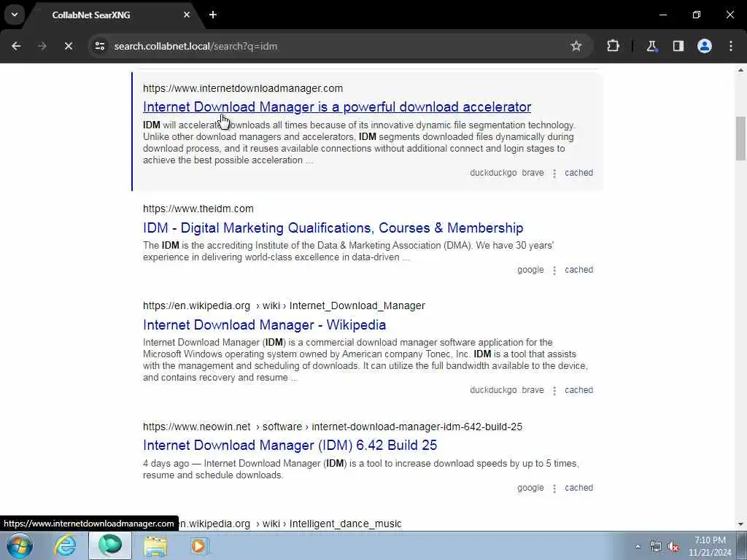Open Chrome Labs flask icon

click(x=651, y=46)
